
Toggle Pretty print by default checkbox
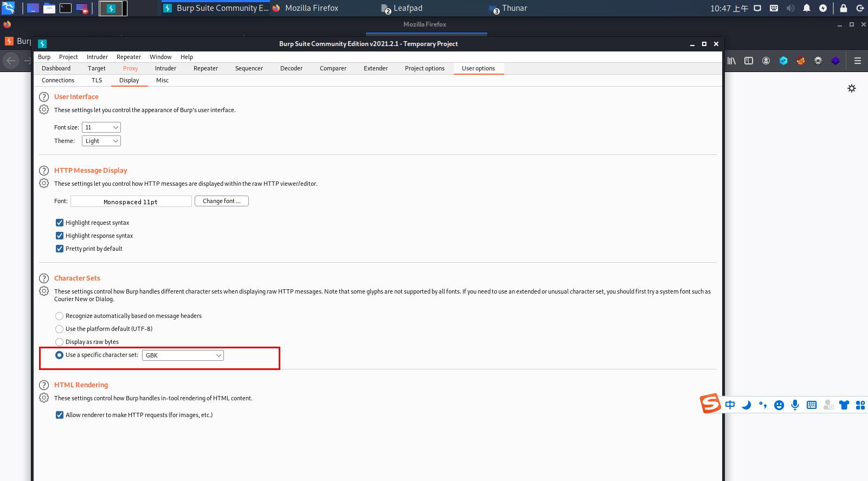tap(60, 249)
